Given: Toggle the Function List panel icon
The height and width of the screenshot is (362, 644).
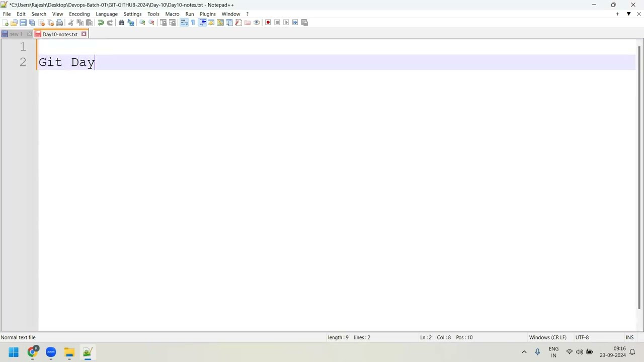Looking at the screenshot, I should coord(238,23).
